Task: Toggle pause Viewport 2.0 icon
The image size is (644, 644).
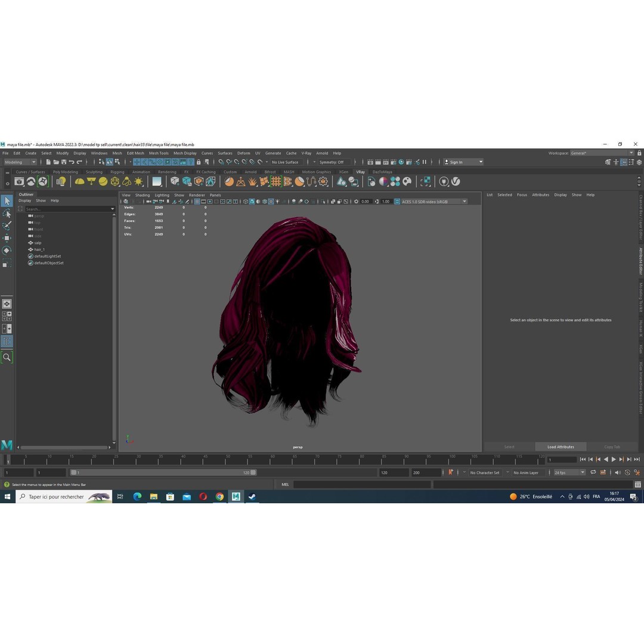Action: click(425, 162)
